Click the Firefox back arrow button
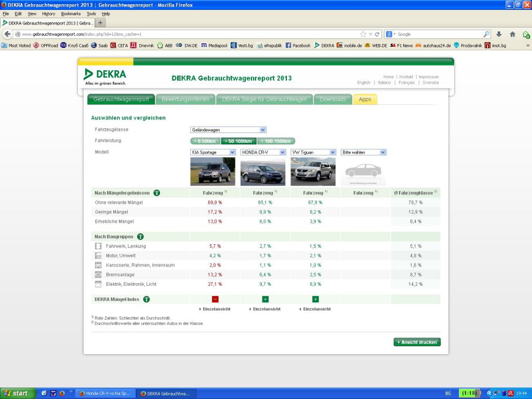 [7, 34]
